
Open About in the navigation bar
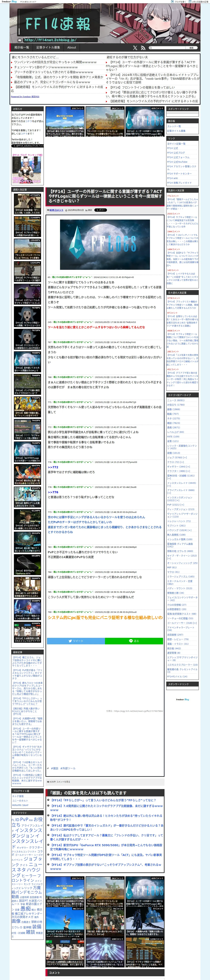(72, 48)
